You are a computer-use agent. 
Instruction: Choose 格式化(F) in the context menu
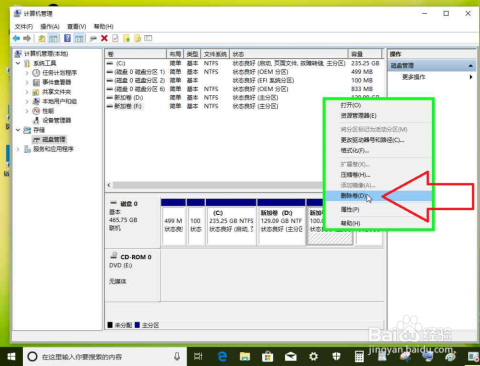click(379, 151)
